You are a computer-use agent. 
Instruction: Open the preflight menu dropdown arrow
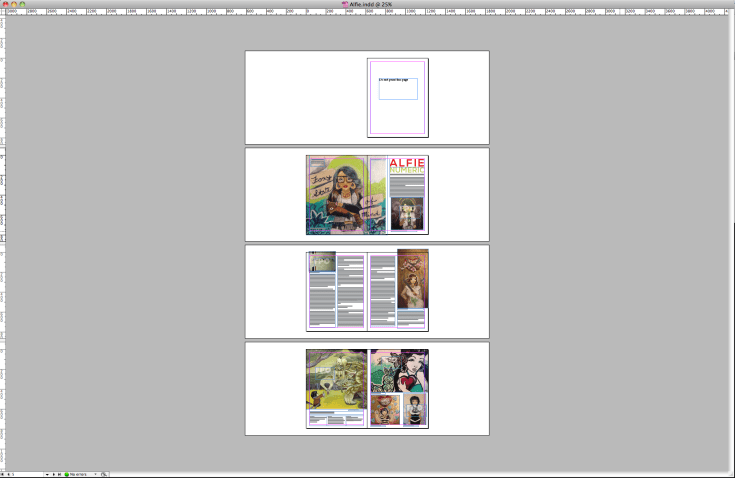[x=95, y=474]
